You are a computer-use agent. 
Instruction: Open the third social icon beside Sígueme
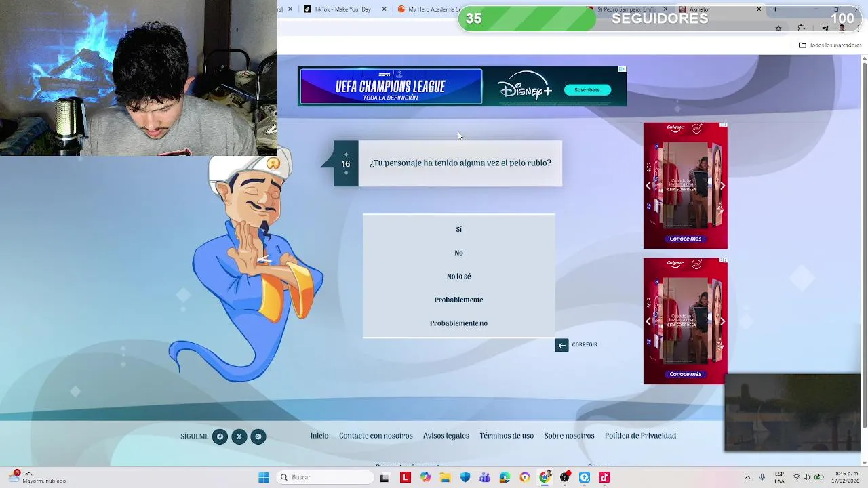tap(258, 436)
